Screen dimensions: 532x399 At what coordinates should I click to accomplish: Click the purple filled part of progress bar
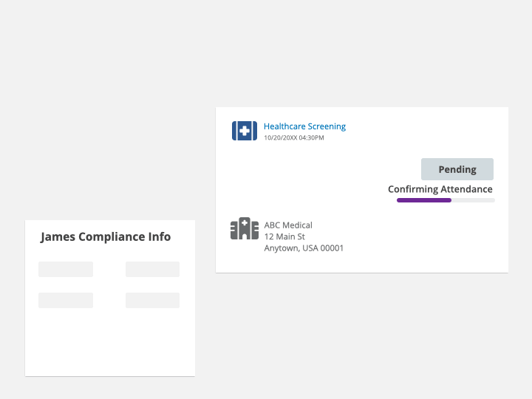point(424,200)
